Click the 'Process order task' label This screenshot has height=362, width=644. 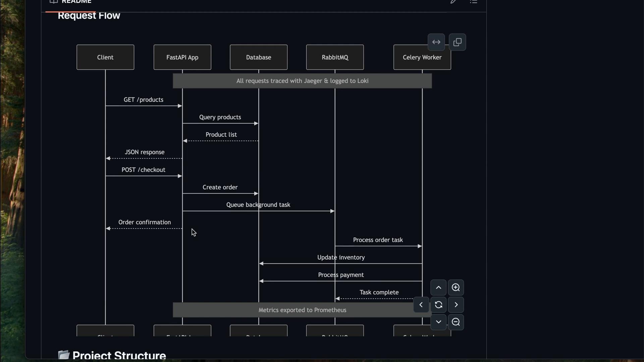click(x=378, y=240)
